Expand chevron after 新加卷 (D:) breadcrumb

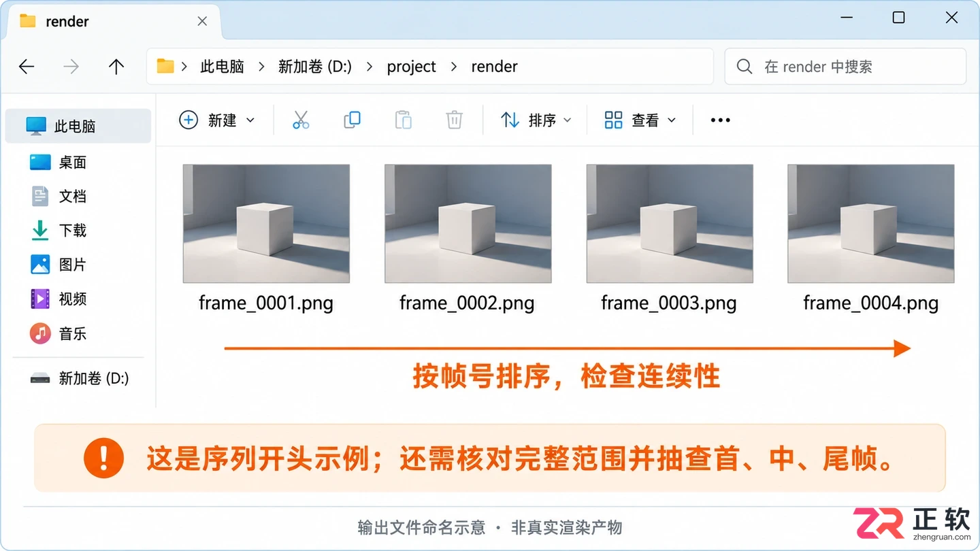click(369, 67)
